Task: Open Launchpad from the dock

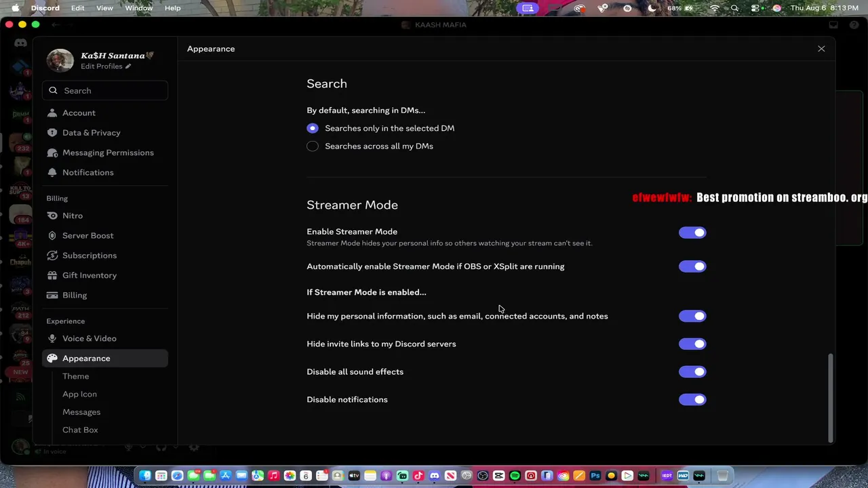Action: [x=161, y=476]
